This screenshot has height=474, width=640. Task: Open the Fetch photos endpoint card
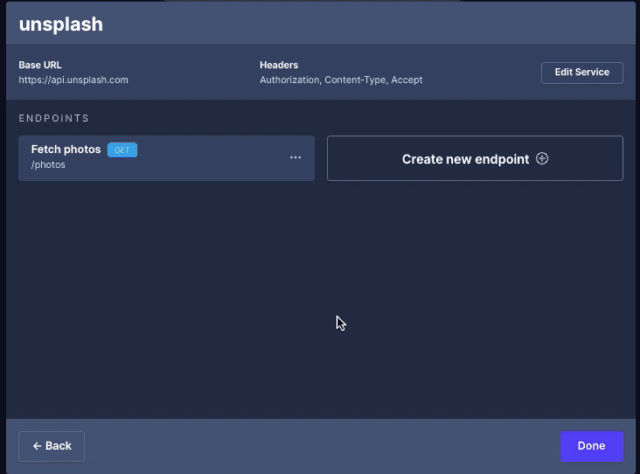pos(166,158)
